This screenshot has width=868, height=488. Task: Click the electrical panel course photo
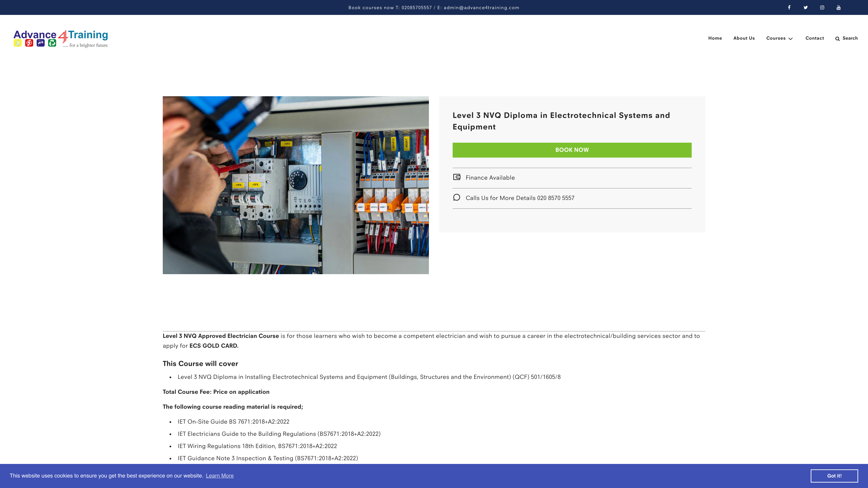[295, 185]
